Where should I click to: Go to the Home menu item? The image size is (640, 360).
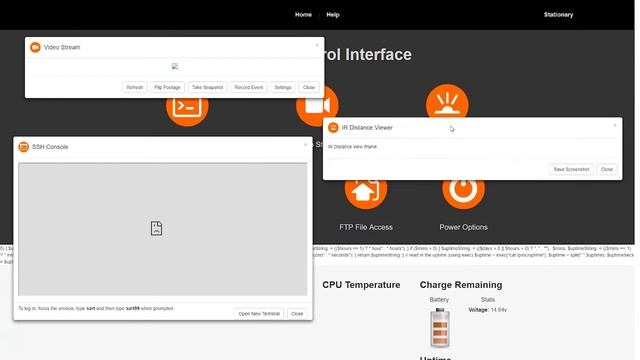click(303, 15)
